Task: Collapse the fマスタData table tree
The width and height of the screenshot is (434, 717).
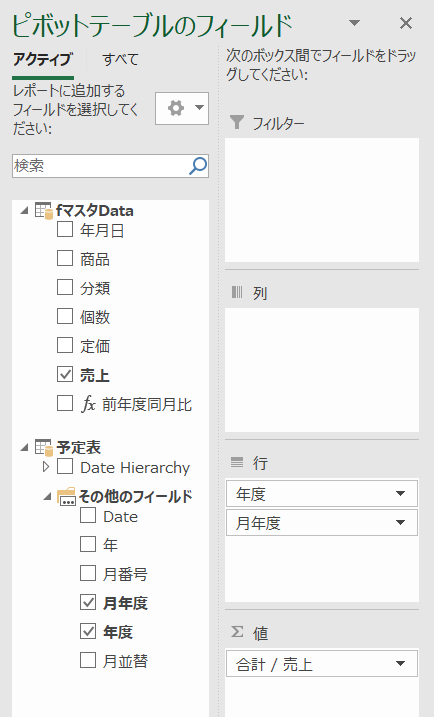Action: click(25, 211)
